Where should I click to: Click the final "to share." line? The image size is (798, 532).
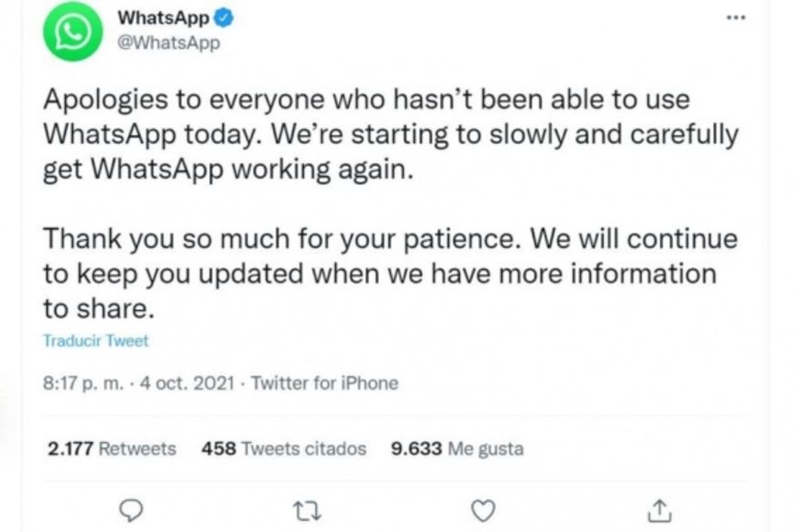tap(92, 308)
